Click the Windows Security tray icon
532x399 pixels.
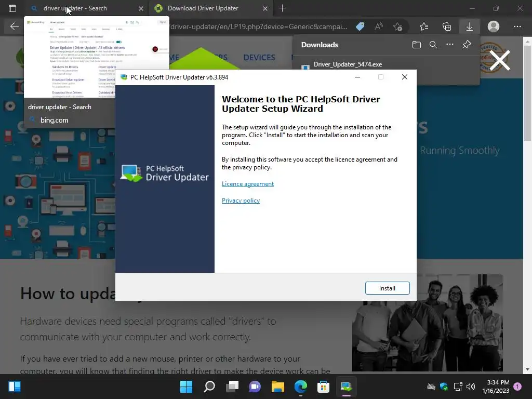pyautogui.click(x=444, y=387)
